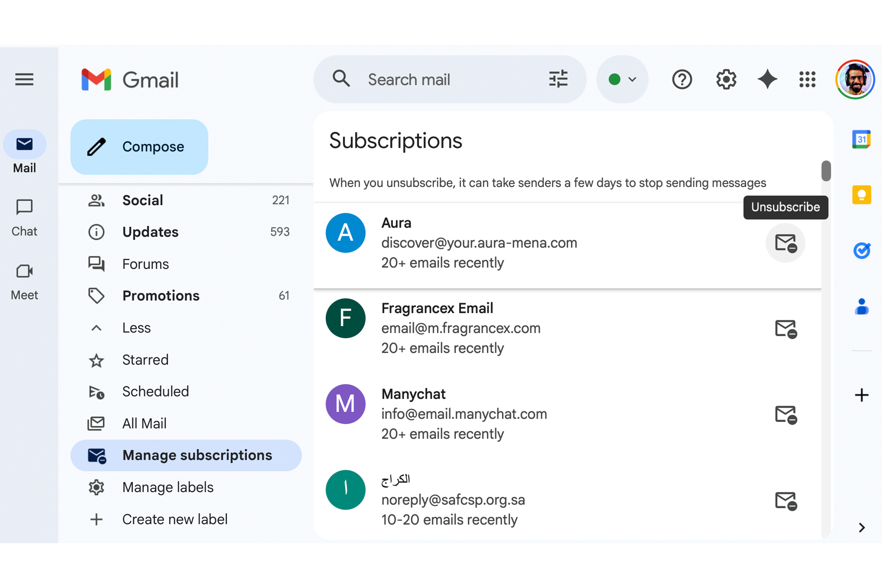
Task: Click Create new label
Action: pos(174,519)
